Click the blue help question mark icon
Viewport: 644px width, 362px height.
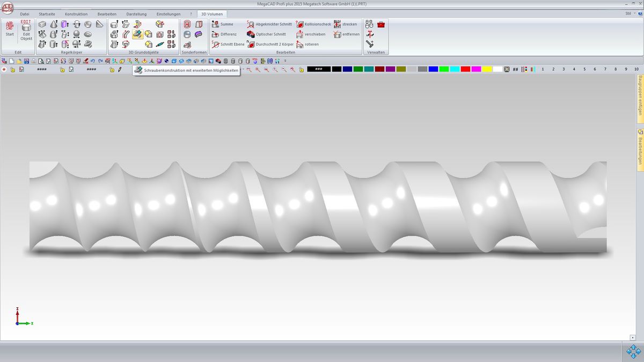[x=639, y=13]
